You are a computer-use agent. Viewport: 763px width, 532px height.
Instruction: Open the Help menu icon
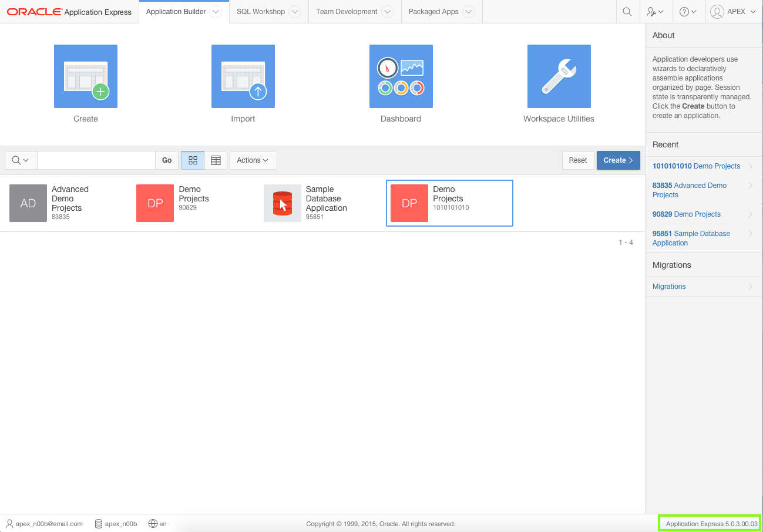688,12
